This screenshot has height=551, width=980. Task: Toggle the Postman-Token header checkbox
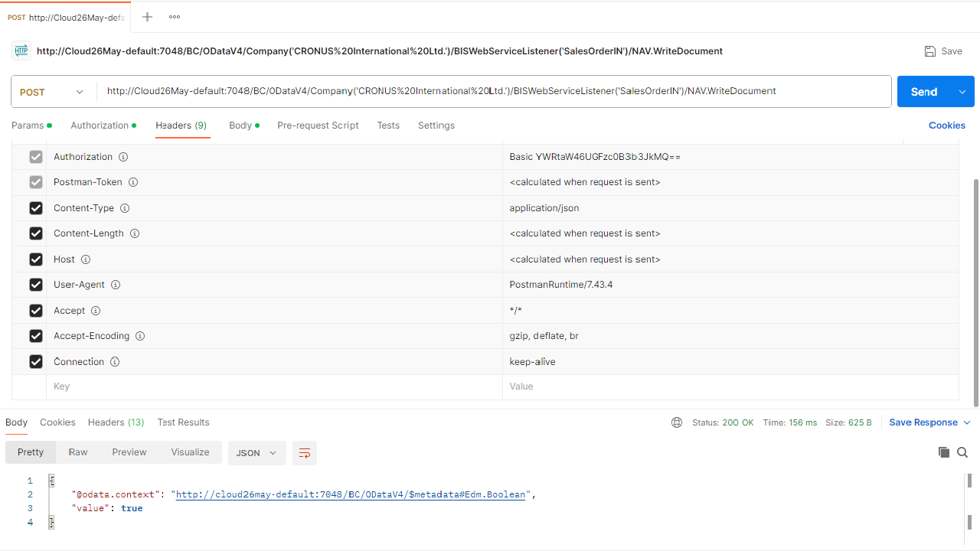click(x=36, y=182)
